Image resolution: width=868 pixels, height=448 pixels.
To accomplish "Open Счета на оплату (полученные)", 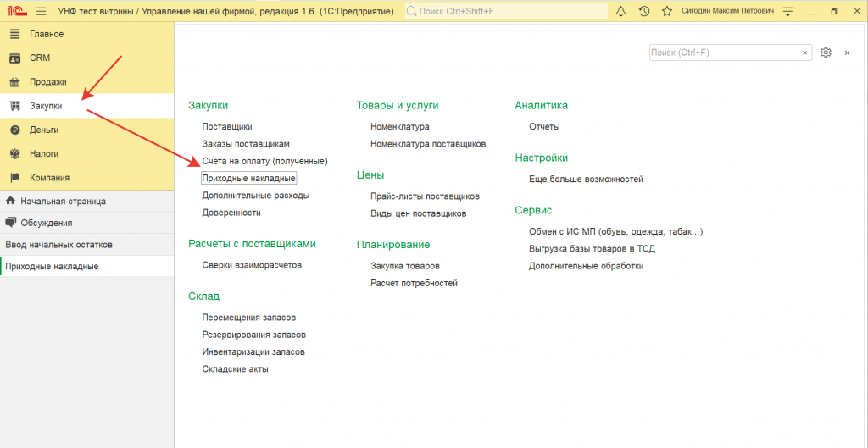I will (265, 161).
